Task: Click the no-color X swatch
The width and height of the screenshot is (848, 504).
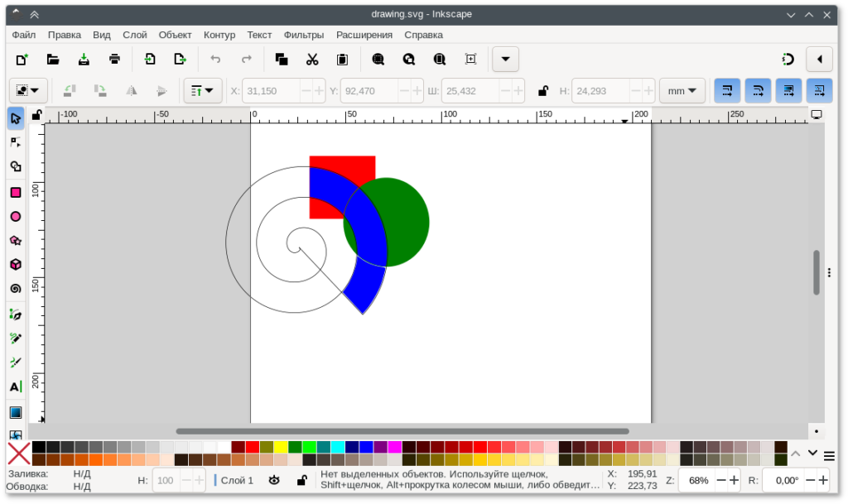Action: (19, 454)
